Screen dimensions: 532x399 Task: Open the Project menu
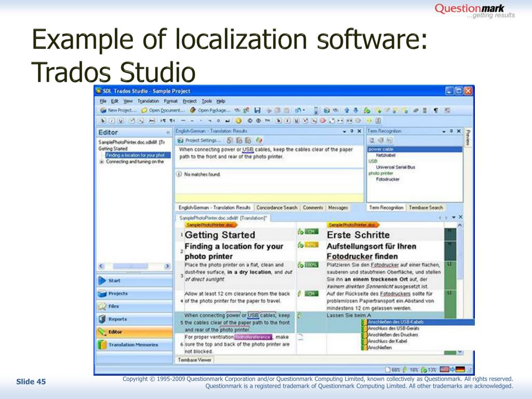point(189,101)
